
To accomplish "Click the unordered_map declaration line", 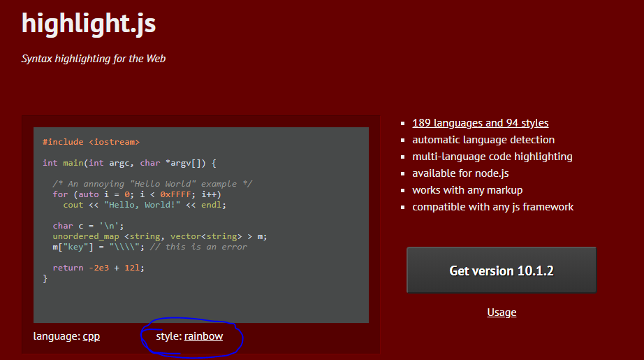I will [160, 236].
